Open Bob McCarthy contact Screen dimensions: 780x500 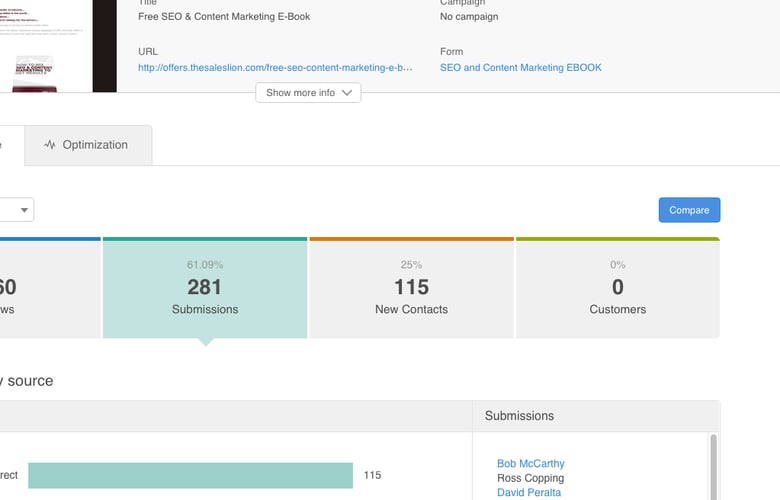(530, 463)
